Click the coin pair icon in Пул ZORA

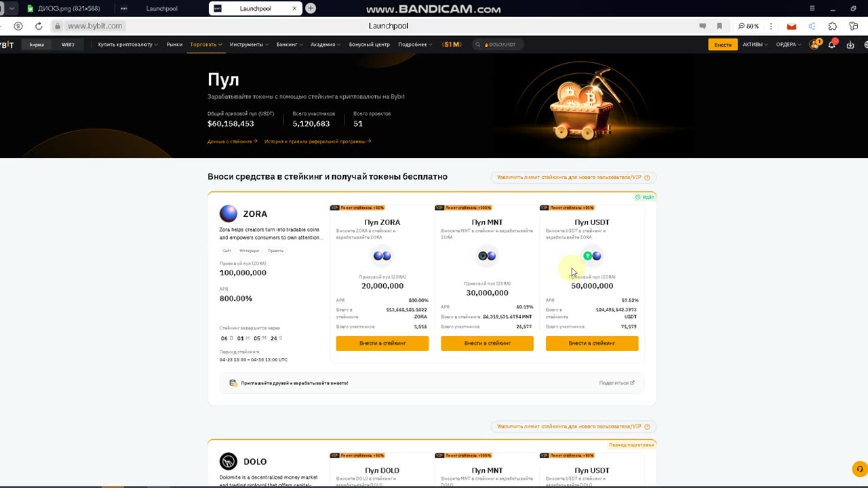click(x=382, y=256)
